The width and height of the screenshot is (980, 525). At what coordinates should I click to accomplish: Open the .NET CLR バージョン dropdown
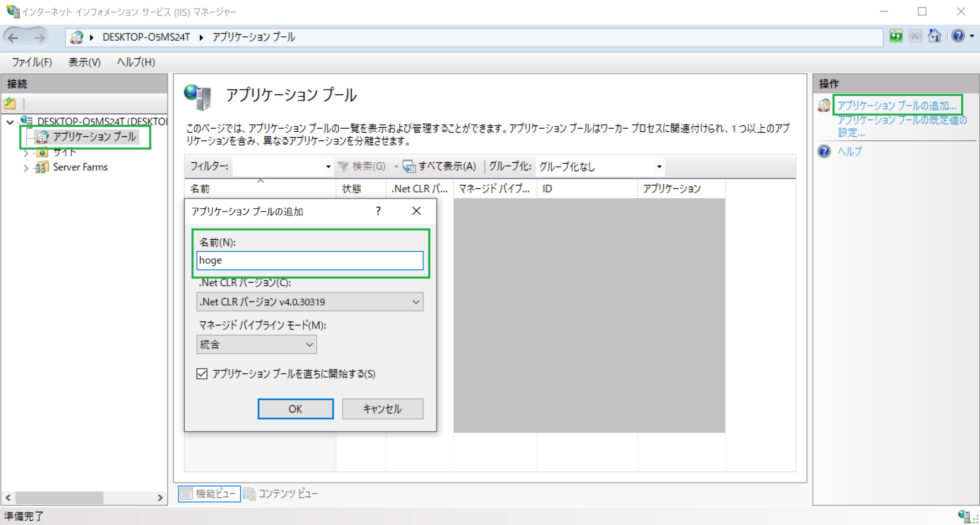pos(415,302)
